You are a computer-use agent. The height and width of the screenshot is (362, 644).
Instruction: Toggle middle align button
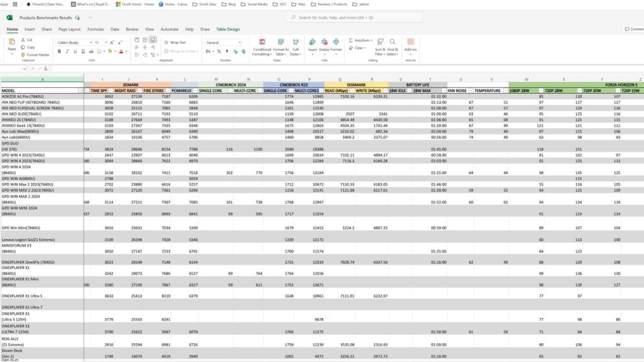[145, 40]
